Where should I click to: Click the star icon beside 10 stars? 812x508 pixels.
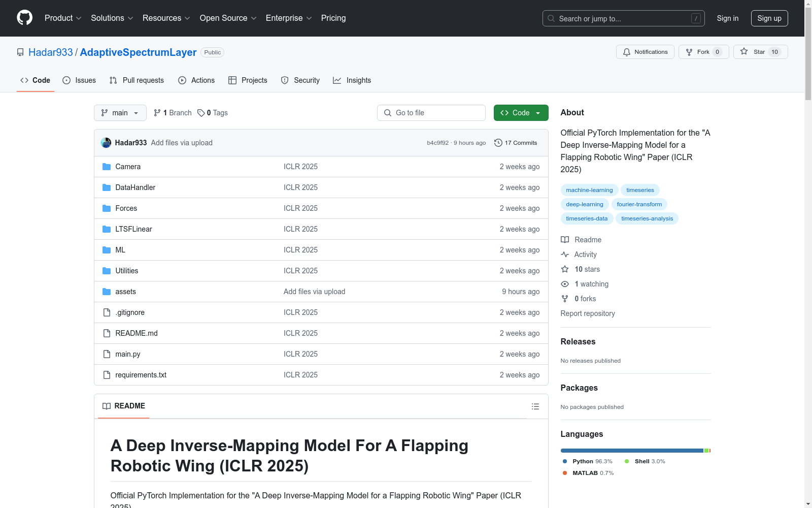pos(565,269)
